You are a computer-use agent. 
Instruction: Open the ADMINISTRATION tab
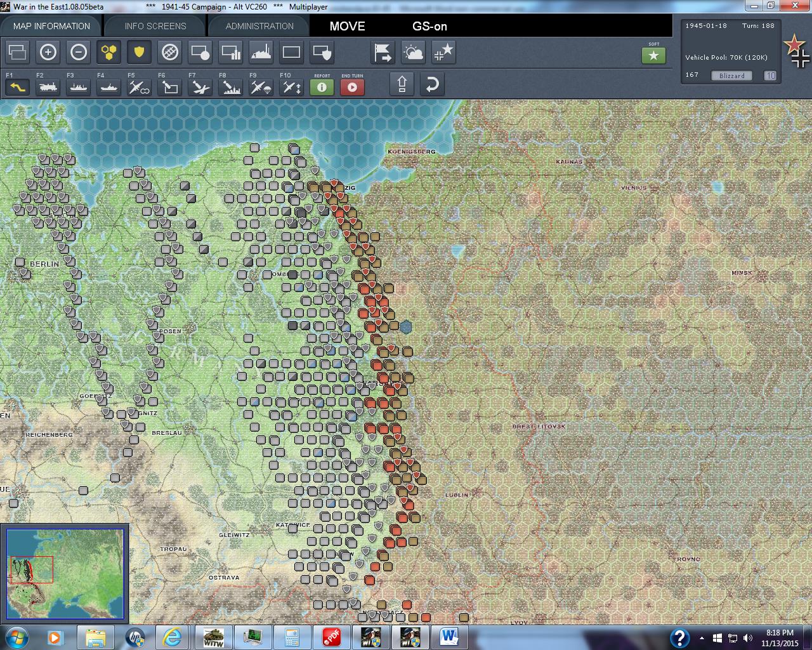click(x=259, y=26)
